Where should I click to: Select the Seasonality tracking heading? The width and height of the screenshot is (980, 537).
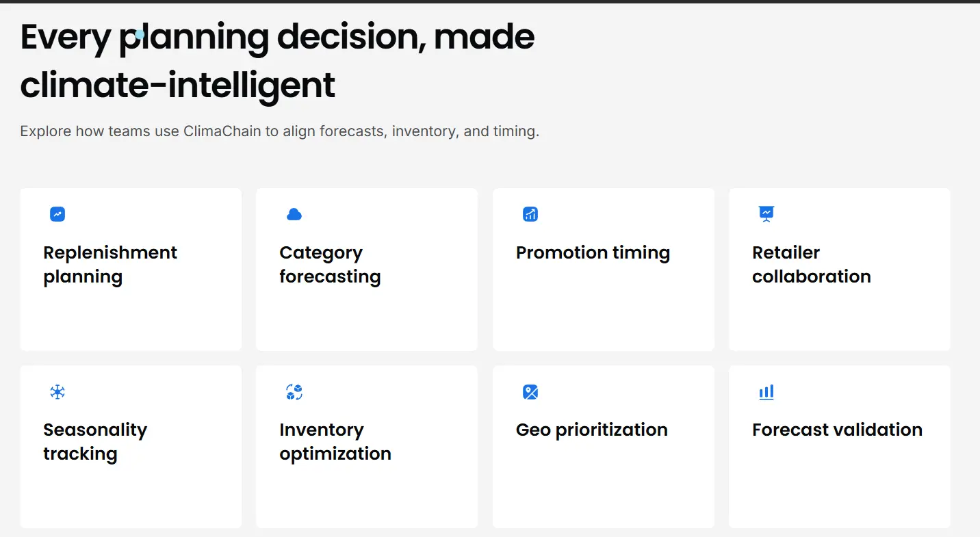point(95,441)
